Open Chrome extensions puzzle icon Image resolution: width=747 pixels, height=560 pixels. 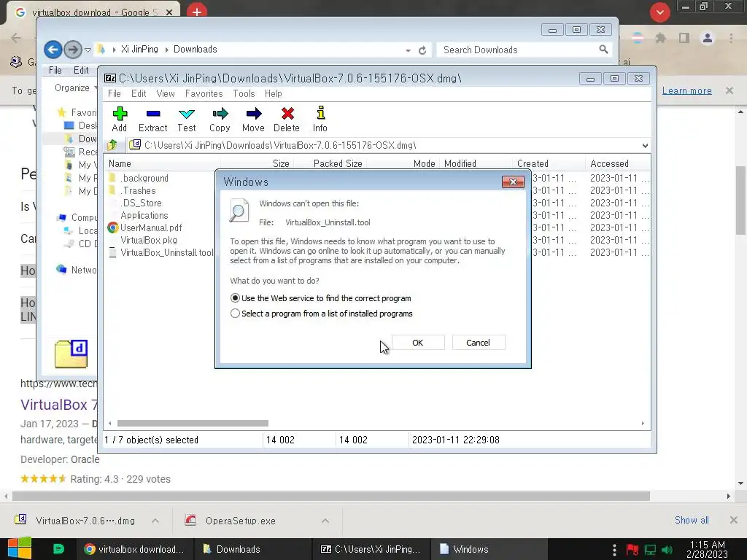click(x=660, y=38)
